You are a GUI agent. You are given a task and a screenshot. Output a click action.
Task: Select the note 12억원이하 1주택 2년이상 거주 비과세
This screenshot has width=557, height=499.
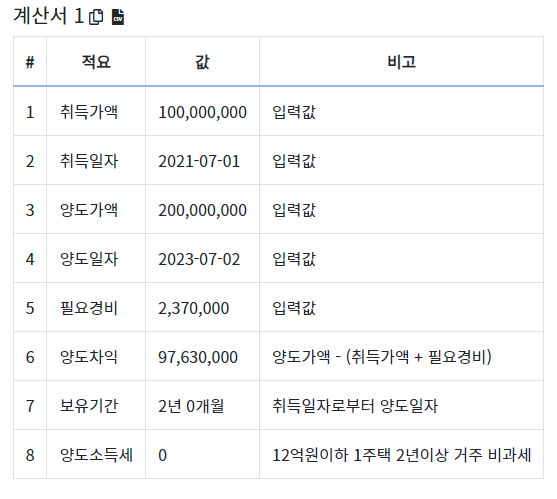click(402, 455)
